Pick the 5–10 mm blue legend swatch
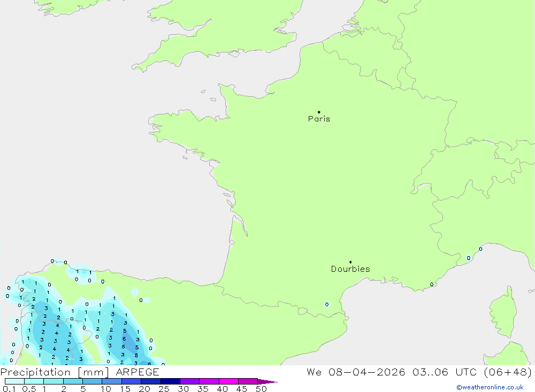The image size is (535, 392). point(93,381)
